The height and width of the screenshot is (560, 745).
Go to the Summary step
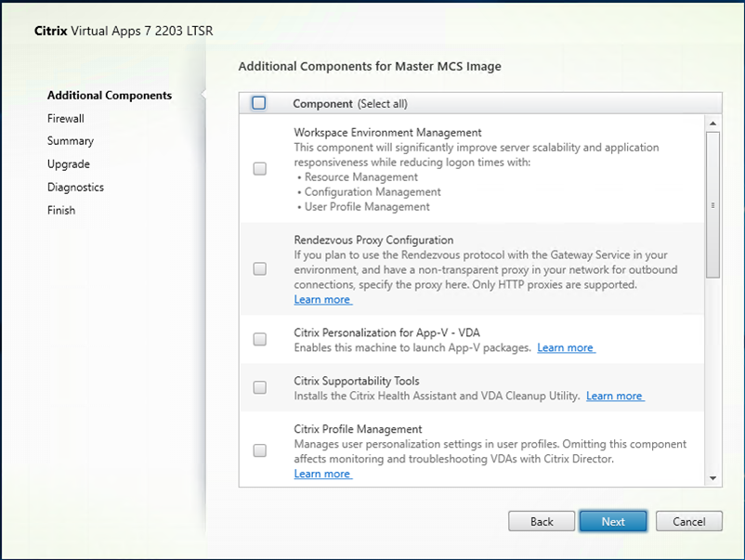pyautogui.click(x=71, y=141)
